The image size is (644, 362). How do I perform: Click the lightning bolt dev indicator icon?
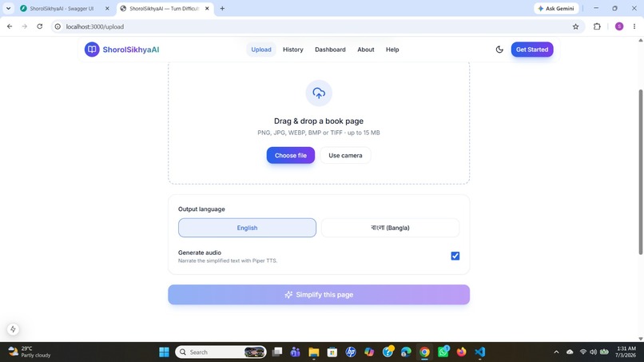click(13, 329)
